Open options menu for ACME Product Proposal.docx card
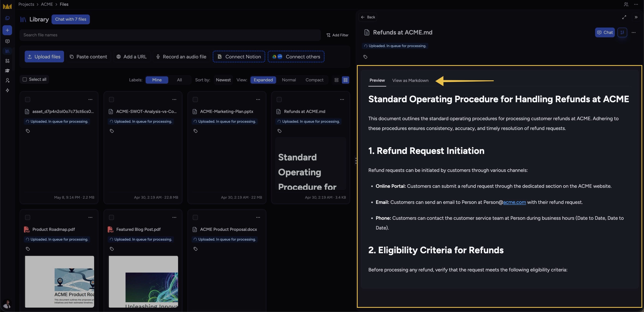Image resolution: width=644 pixels, height=312 pixels. coord(258,217)
